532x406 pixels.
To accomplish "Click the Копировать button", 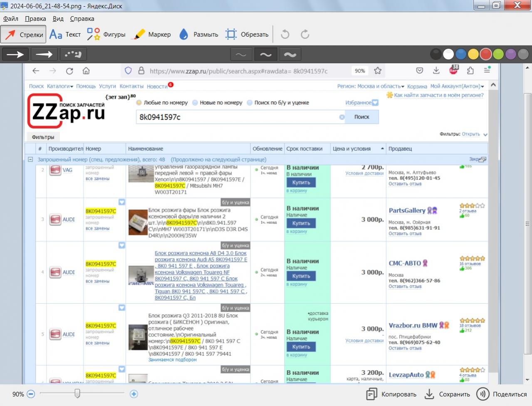I will pyautogui.click(x=391, y=394).
